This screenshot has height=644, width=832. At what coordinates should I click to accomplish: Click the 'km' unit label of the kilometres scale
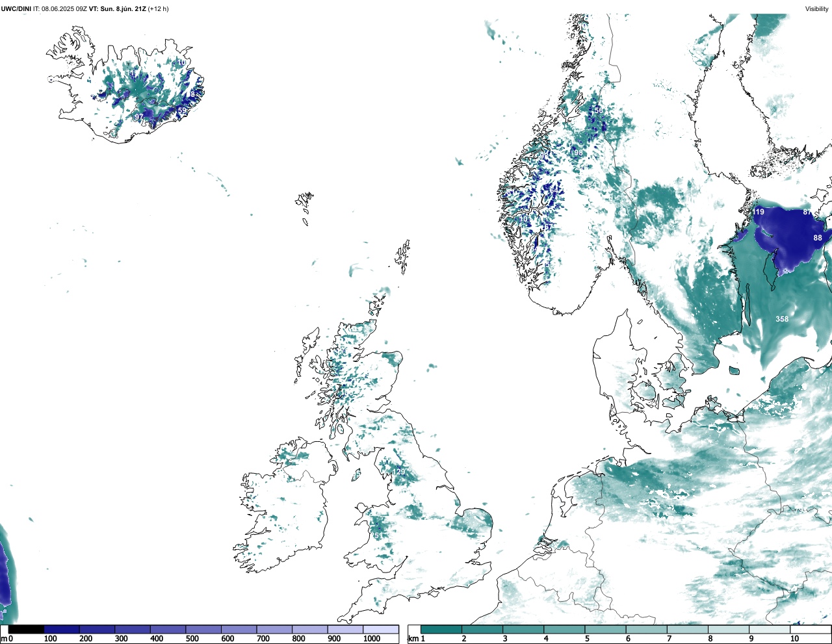tap(413, 639)
